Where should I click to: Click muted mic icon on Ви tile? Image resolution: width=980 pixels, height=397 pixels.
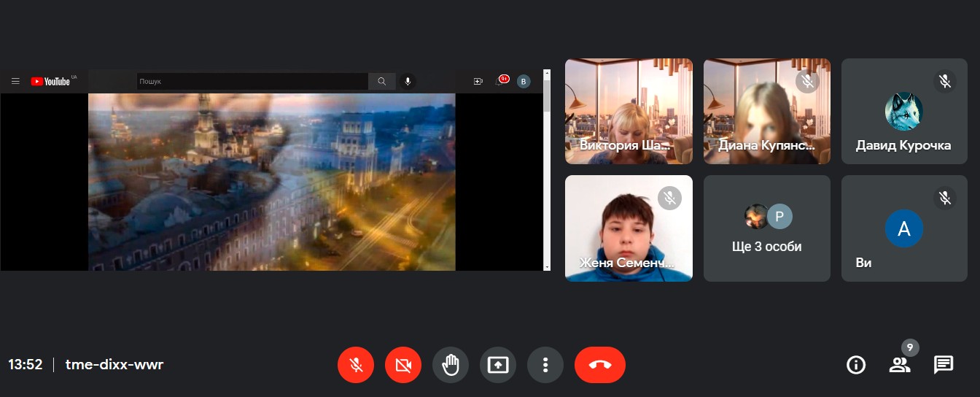pyautogui.click(x=945, y=198)
